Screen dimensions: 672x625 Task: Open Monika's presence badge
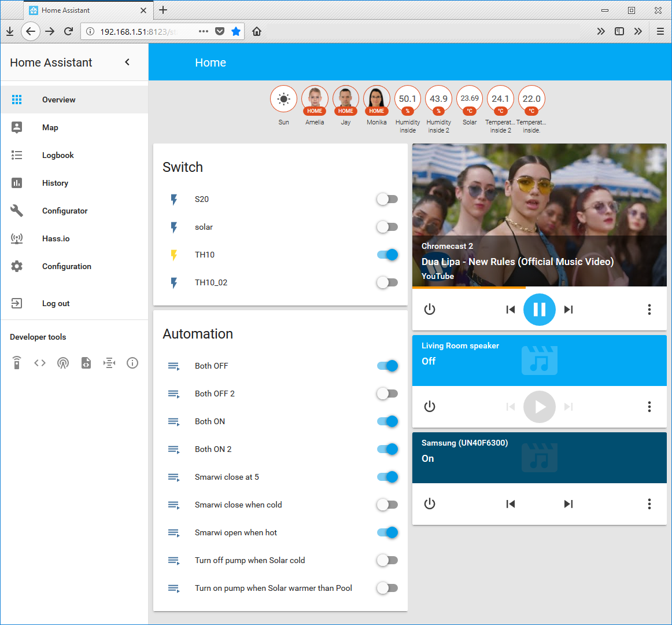pos(376,99)
